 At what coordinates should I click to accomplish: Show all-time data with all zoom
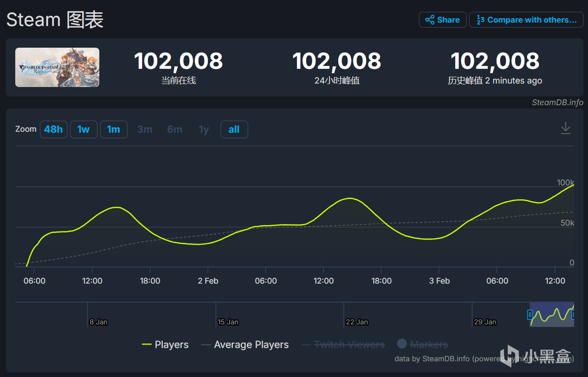click(234, 129)
